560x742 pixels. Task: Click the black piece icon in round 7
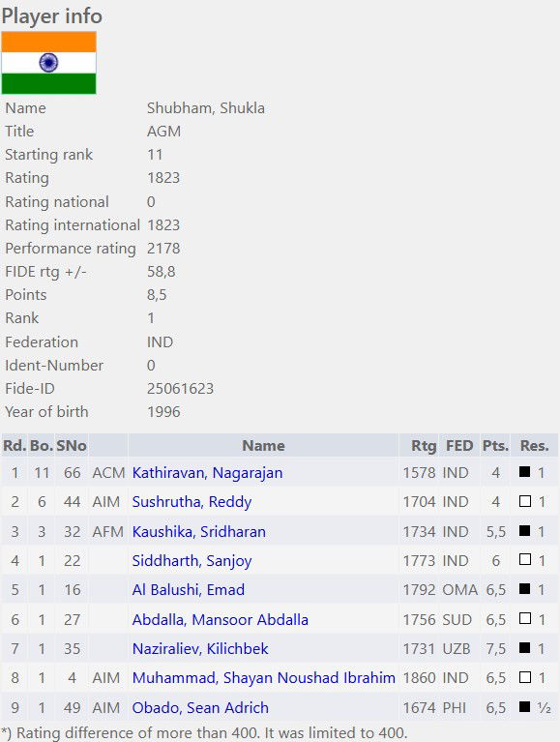[524, 647]
